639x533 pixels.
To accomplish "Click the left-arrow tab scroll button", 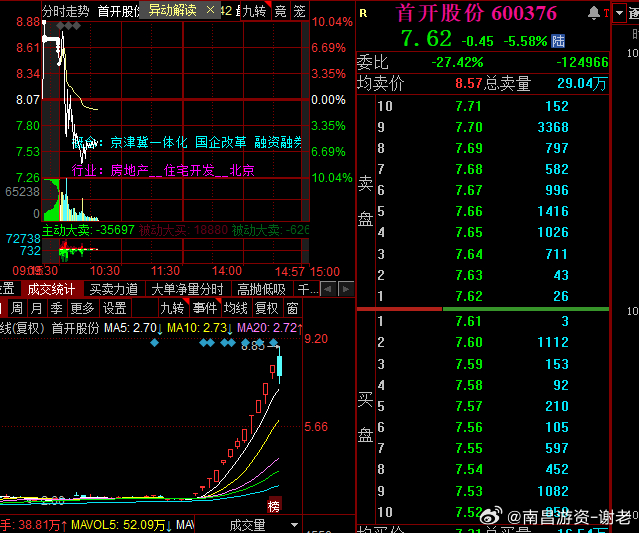I will [328, 289].
